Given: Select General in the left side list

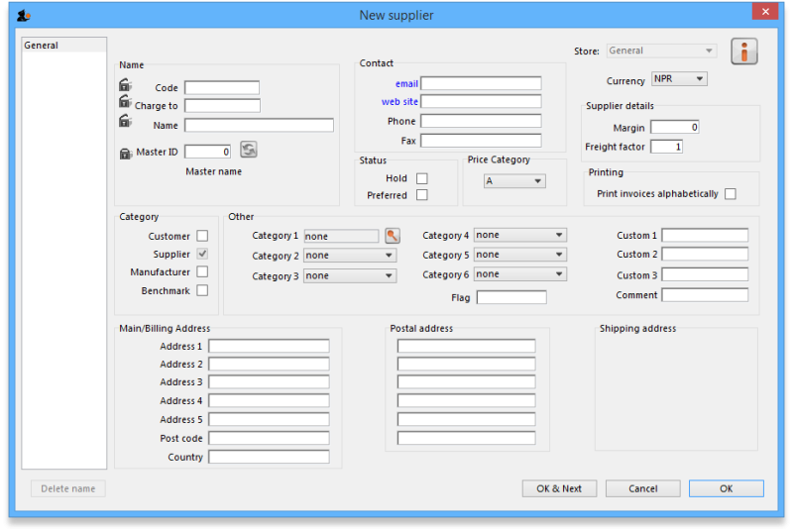Looking at the screenshot, I should click(42, 46).
